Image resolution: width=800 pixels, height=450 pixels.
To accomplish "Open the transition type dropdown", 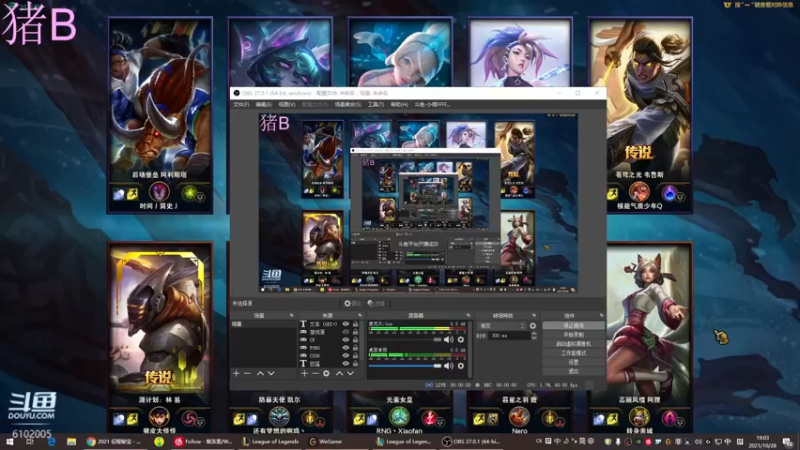I will click(x=502, y=326).
